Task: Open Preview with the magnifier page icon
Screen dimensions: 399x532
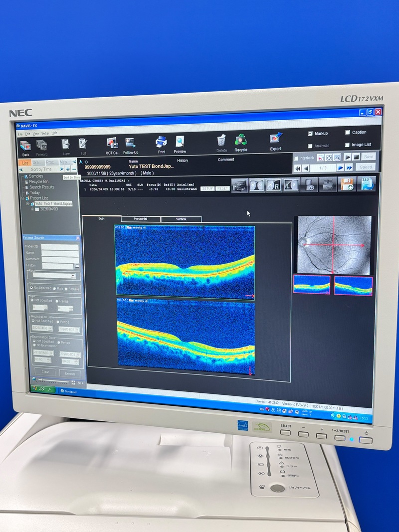Action: pyautogui.click(x=180, y=143)
